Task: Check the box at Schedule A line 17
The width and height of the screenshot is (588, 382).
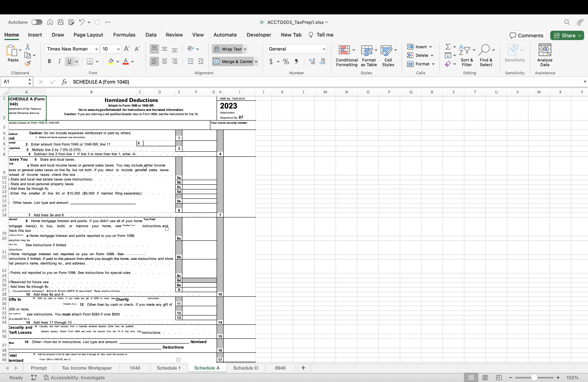Action: 178,359
